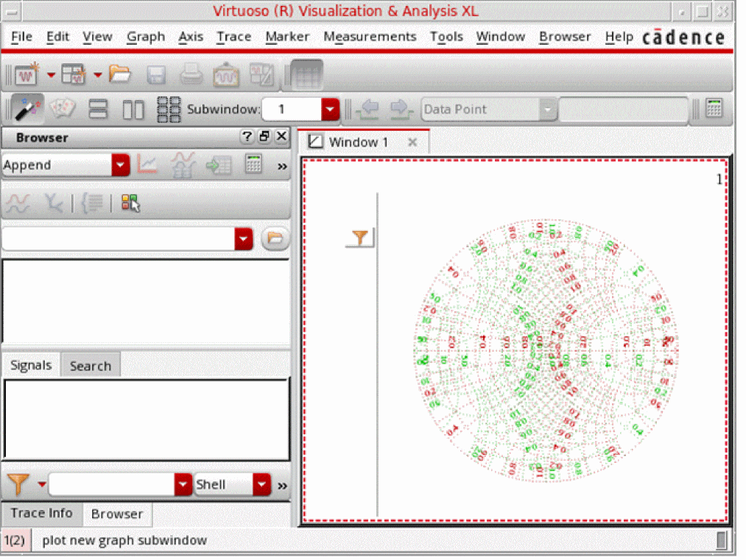Viewport: 746px width, 560px height.
Task: Click the new subwindow icon
Action: coord(74,74)
